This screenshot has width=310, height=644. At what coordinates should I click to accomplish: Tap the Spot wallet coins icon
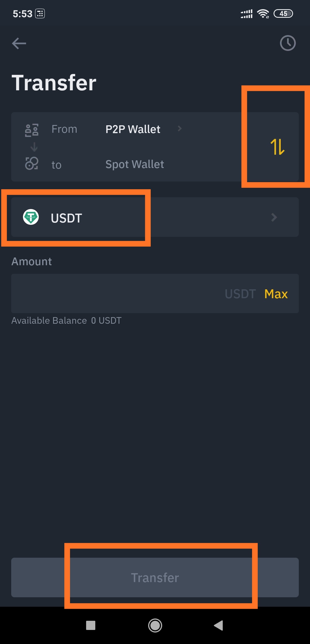pyautogui.click(x=32, y=163)
